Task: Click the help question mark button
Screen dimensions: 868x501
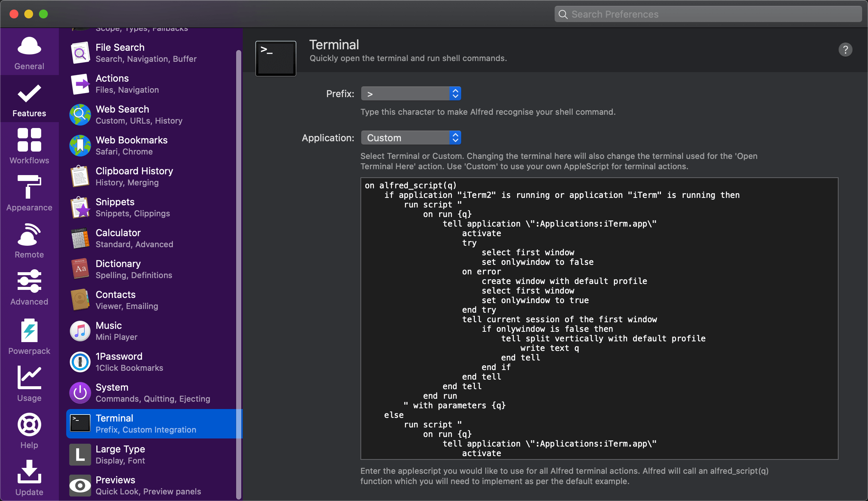Action: point(846,50)
